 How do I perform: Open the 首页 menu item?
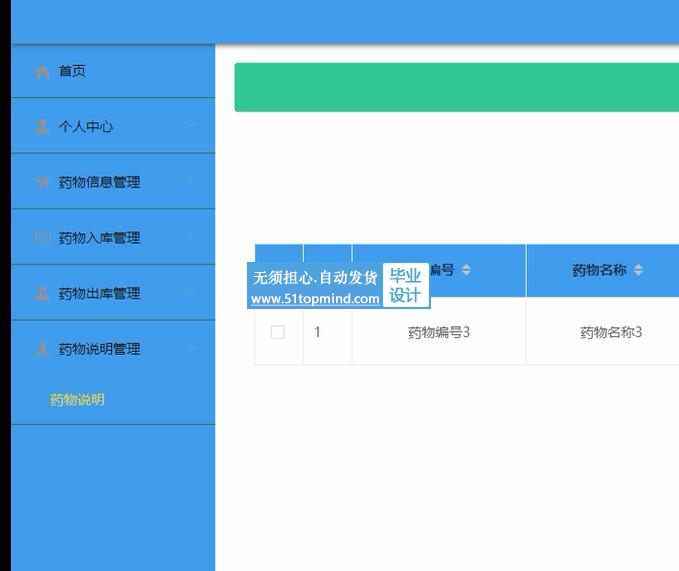coord(113,71)
